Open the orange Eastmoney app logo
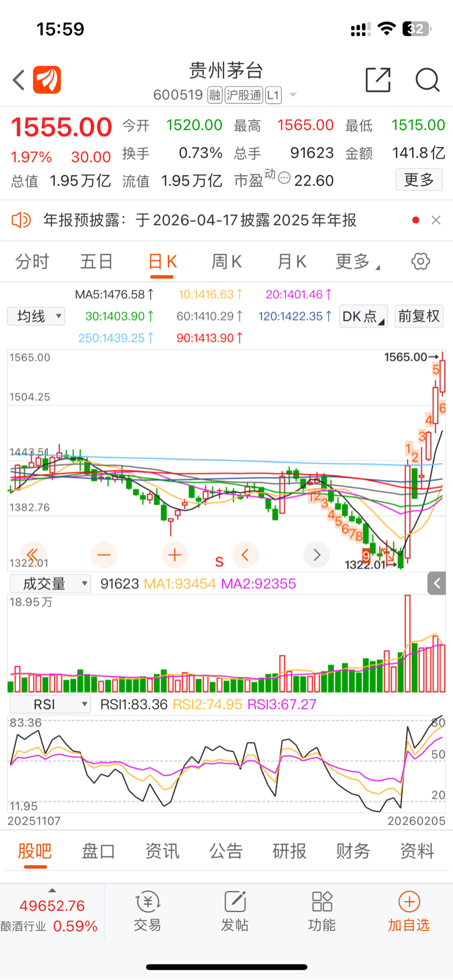The width and height of the screenshot is (453, 980). [47, 80]
